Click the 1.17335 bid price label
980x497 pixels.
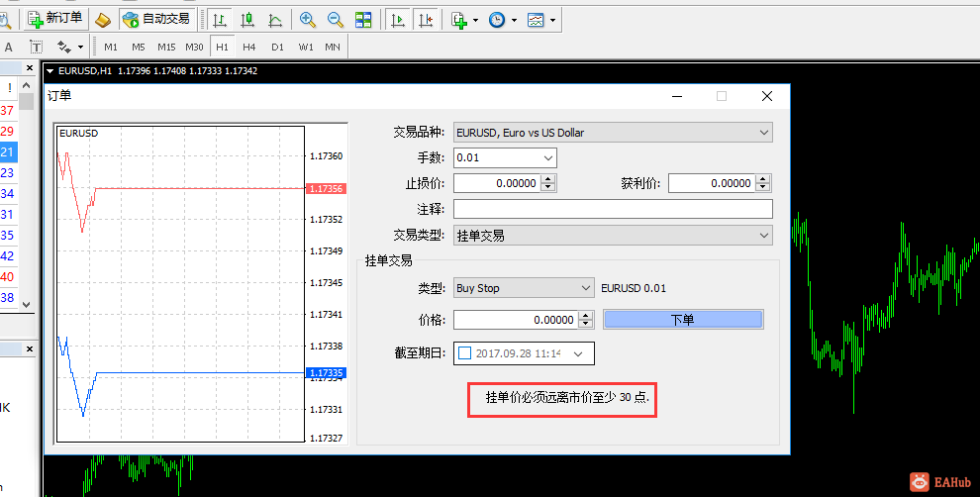click(327, 373)
